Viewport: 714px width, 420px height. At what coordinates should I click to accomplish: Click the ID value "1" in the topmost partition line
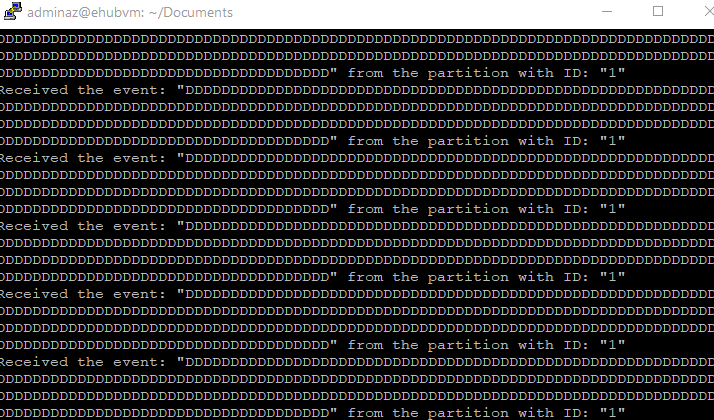pyautogui.click(x=612, y=73)
